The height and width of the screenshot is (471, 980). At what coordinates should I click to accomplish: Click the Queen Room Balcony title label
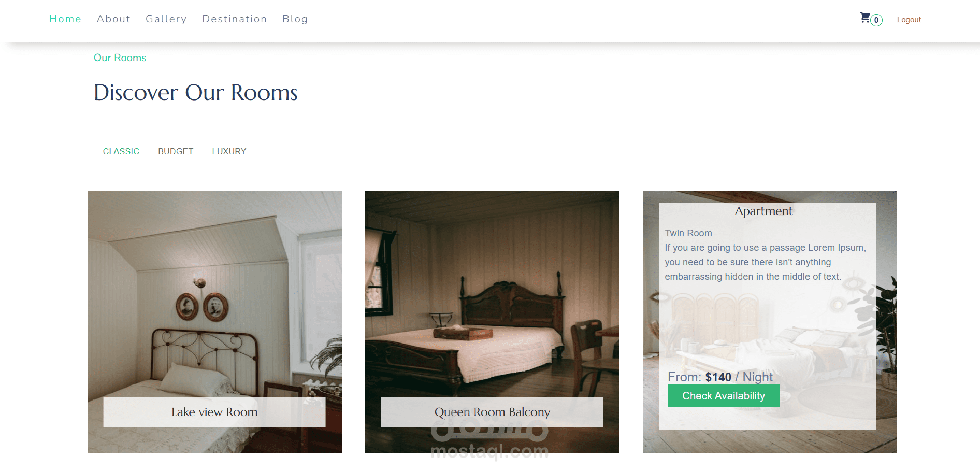point(492,412)
